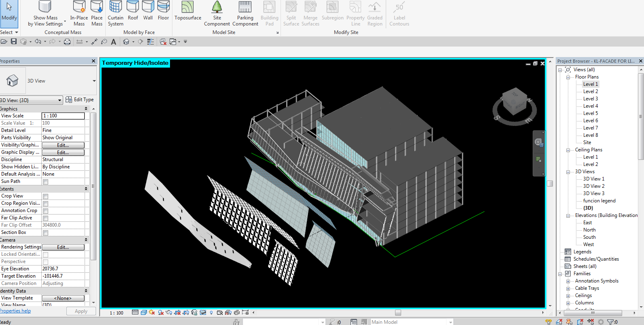Check the Crop View checkbox
The height and width of the screenshot is (325, 644).
[46, 196]
